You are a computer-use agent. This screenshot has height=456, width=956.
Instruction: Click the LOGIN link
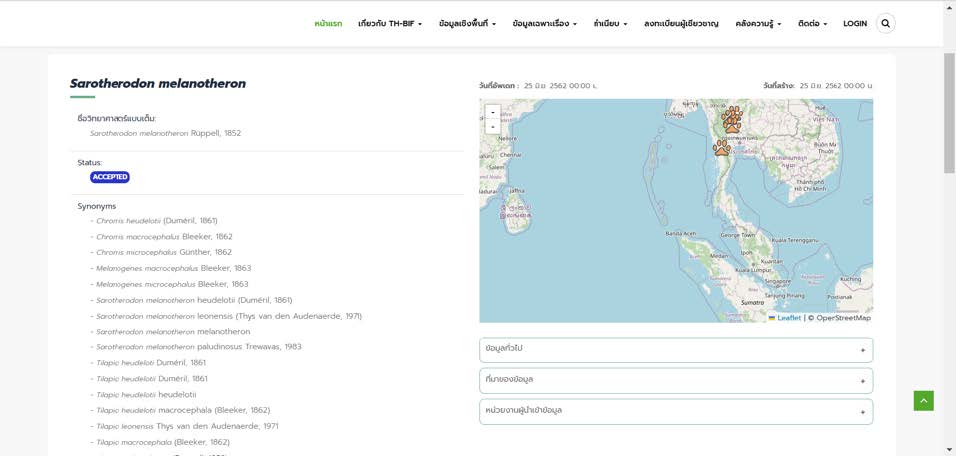tap(855, 23)
